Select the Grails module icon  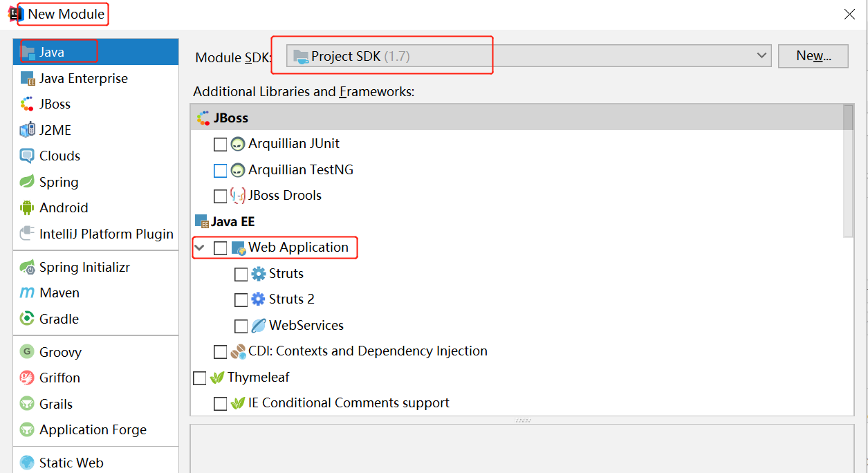tap(27, 404)
